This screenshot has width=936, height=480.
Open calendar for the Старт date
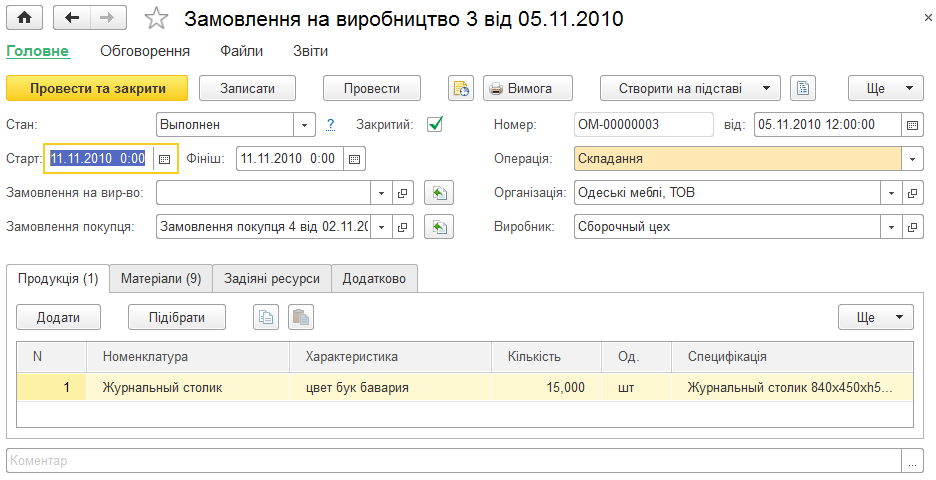pos(165,159)
